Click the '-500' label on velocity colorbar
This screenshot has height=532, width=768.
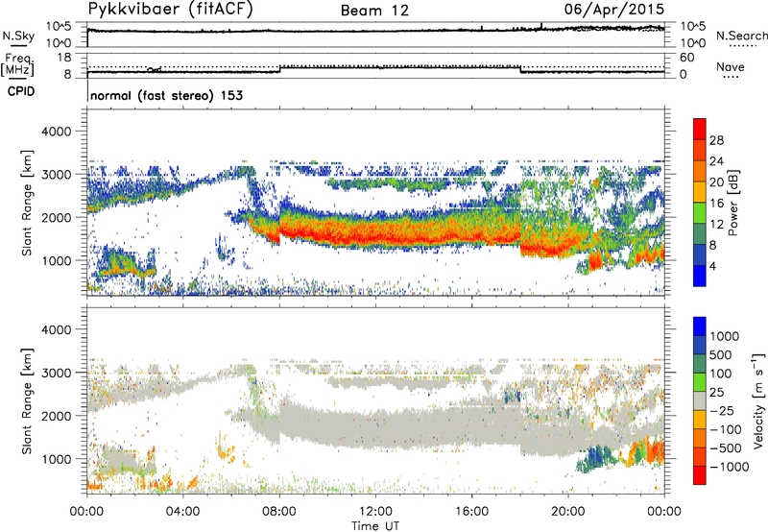(x=726, y=448)
